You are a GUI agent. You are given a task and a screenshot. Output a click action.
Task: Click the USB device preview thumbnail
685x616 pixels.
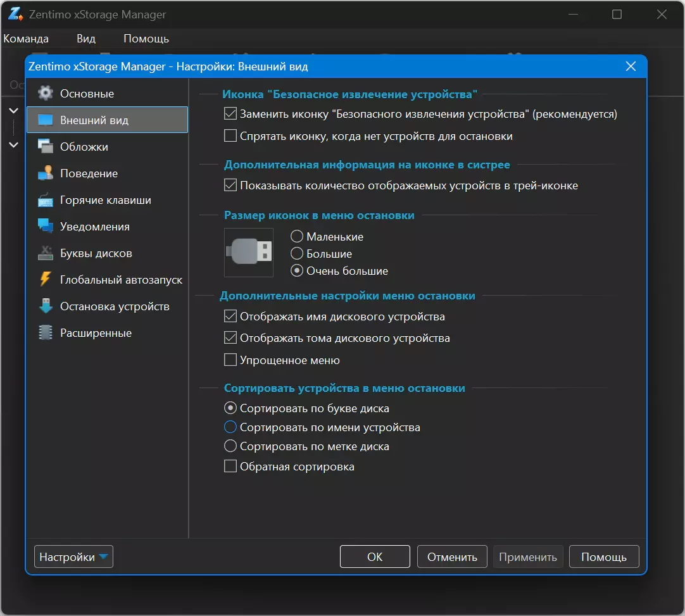pyautogui.click(x=249, y=253)
